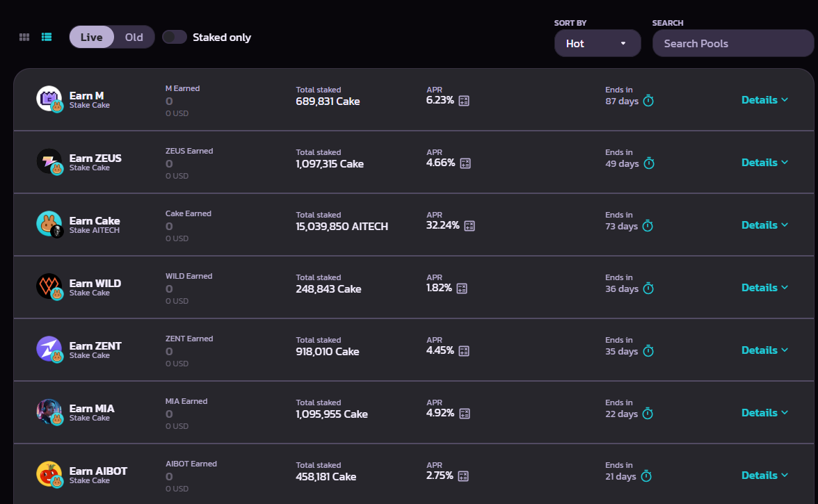The width and height of the screenshot is (818, 504).
Task: Open APR calculator for Earn Cake pool
Action: coord(470,226)
